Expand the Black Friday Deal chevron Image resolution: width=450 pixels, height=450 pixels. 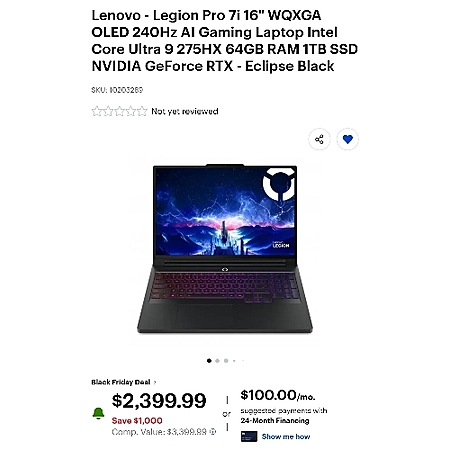(155, 382)
